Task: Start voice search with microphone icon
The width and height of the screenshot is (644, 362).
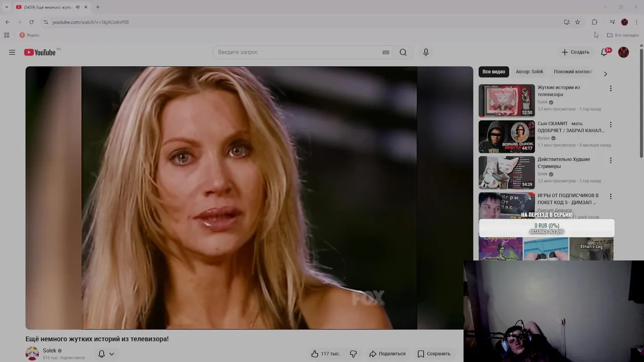Action: coord(426,52)
